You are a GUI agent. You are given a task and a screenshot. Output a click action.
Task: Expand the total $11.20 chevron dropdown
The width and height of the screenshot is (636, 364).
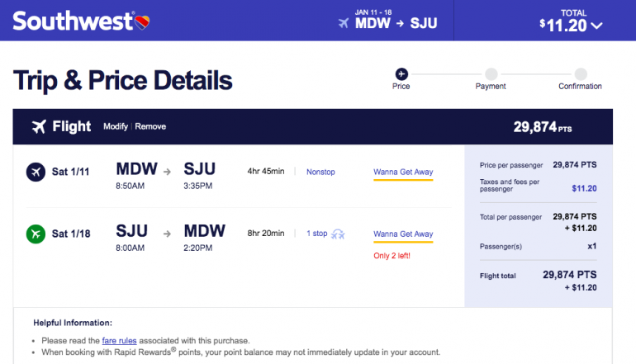pos(596,25)
